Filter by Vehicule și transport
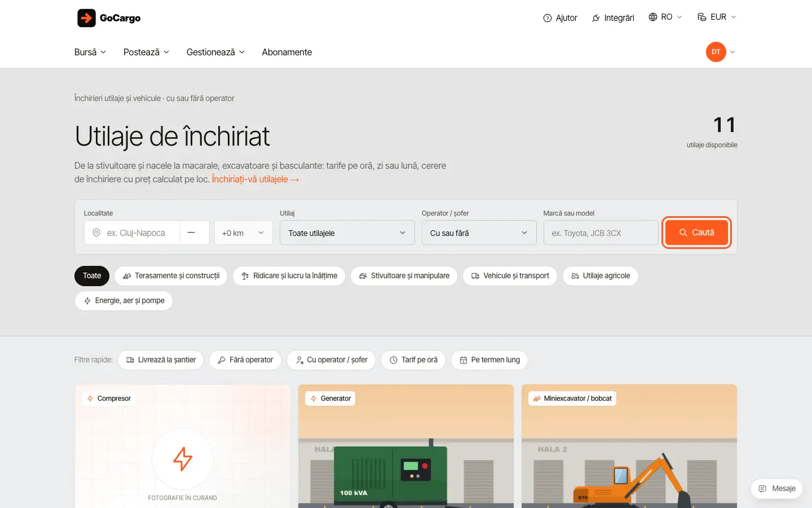 510,276
